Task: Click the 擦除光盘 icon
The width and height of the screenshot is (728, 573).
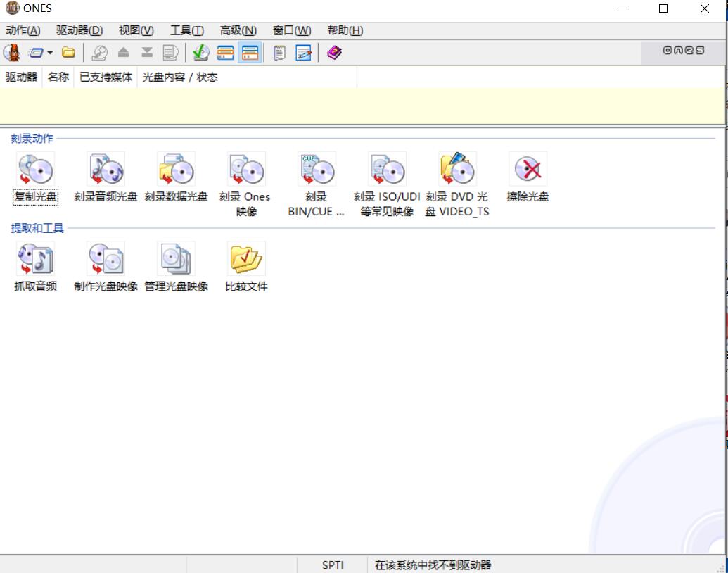Action: coord(528,169)
